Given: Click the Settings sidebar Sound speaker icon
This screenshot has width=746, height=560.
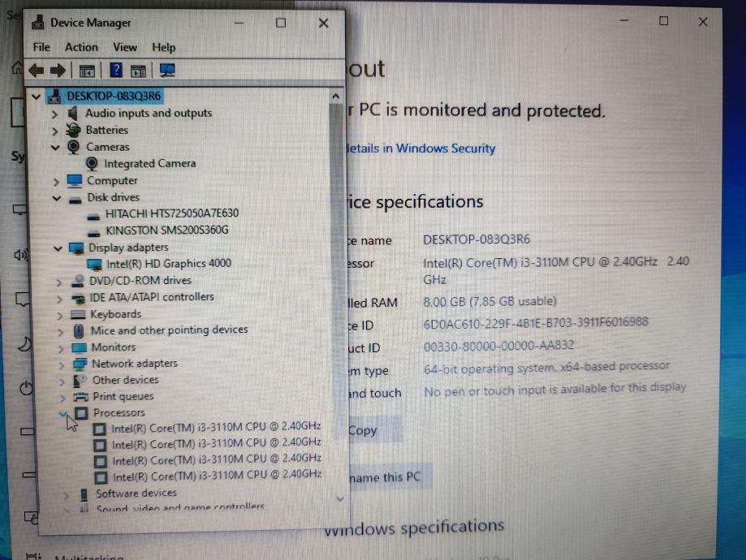Looking at the screenshot, I should tap(20, 255).
